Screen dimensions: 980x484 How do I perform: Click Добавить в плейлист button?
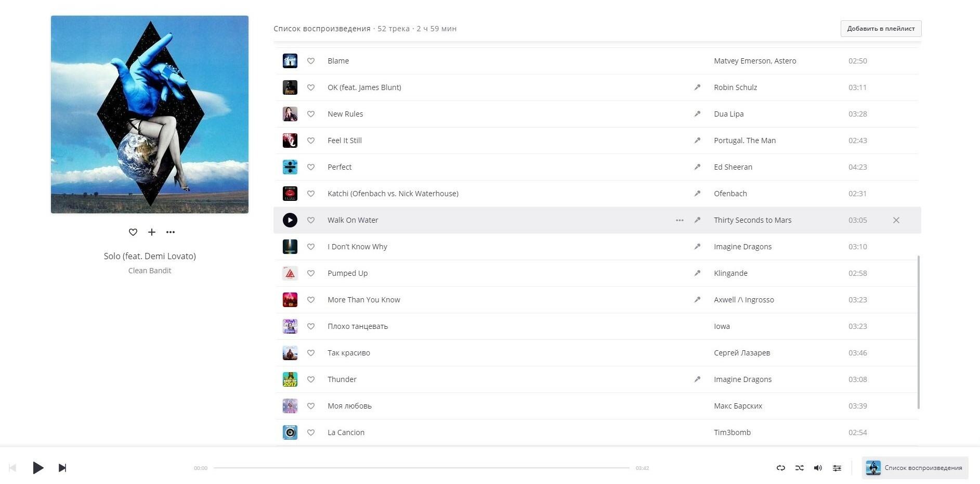click(881, 29)
